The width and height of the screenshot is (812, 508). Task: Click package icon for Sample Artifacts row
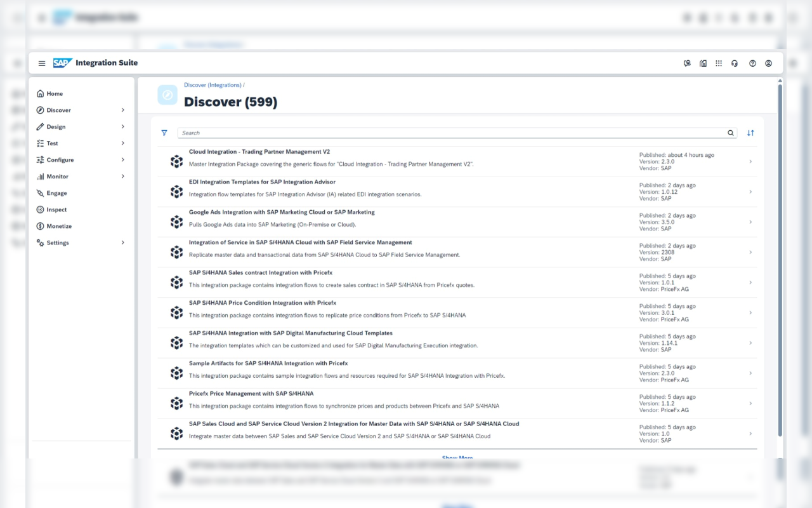click(x=176, y=373)
